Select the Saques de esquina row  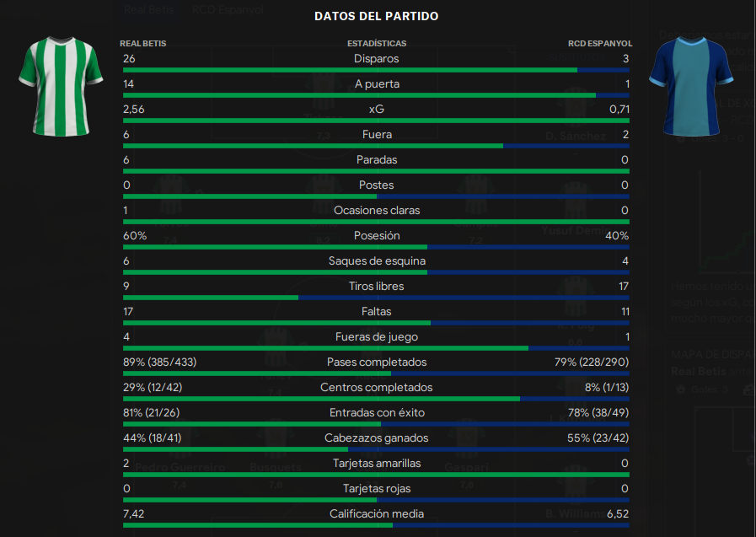pyautogui.click(x=376, y=265)
